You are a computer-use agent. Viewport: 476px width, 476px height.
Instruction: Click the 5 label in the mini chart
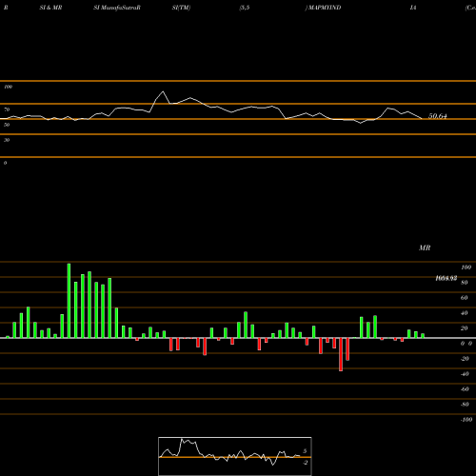(305, 451)
